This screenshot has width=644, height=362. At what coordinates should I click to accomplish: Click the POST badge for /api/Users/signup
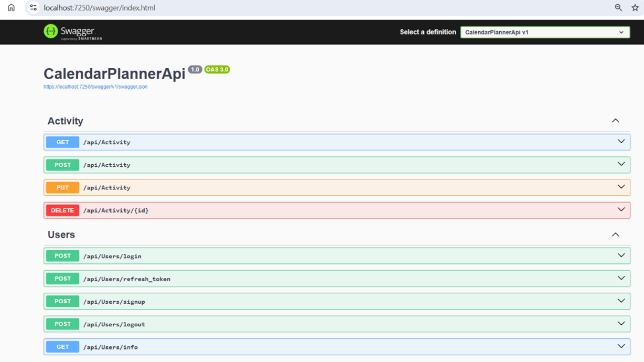point(62,302)
